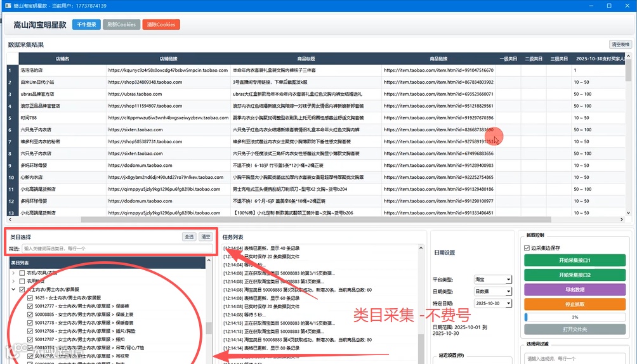Click the results table scroll-down arrow
The height and width of the screenshot is (364, 637).
(629, 212)
